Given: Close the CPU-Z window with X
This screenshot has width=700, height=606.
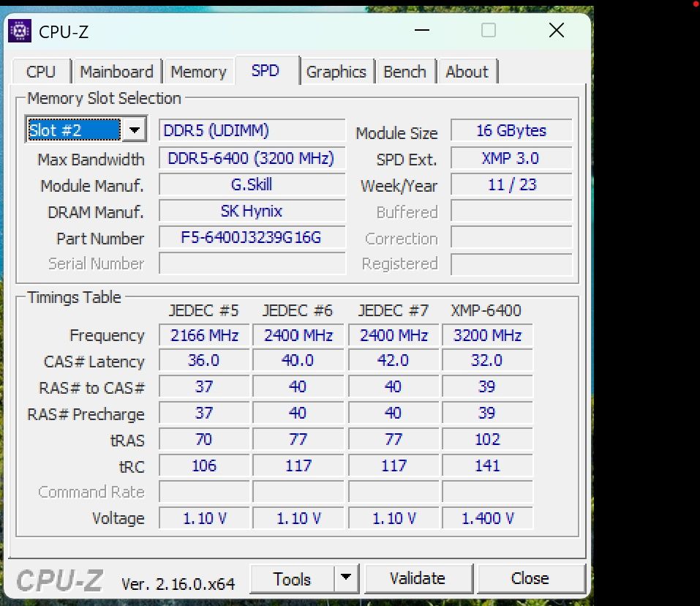Looking at the screenshot, I should (x=556, y=30).
